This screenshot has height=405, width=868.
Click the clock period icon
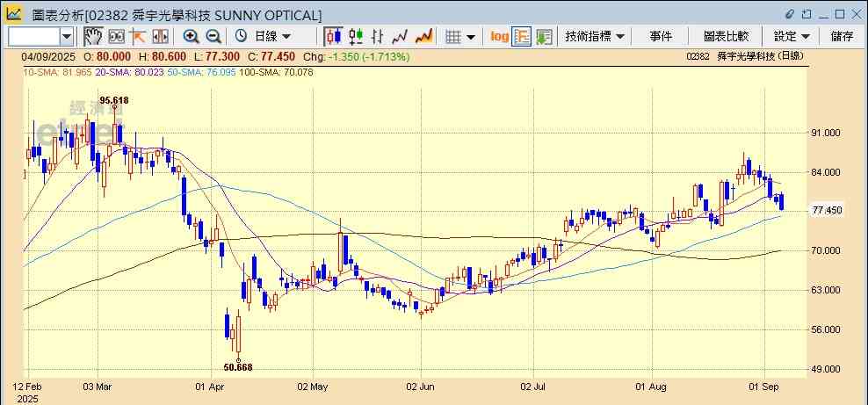tap(241, 37)
